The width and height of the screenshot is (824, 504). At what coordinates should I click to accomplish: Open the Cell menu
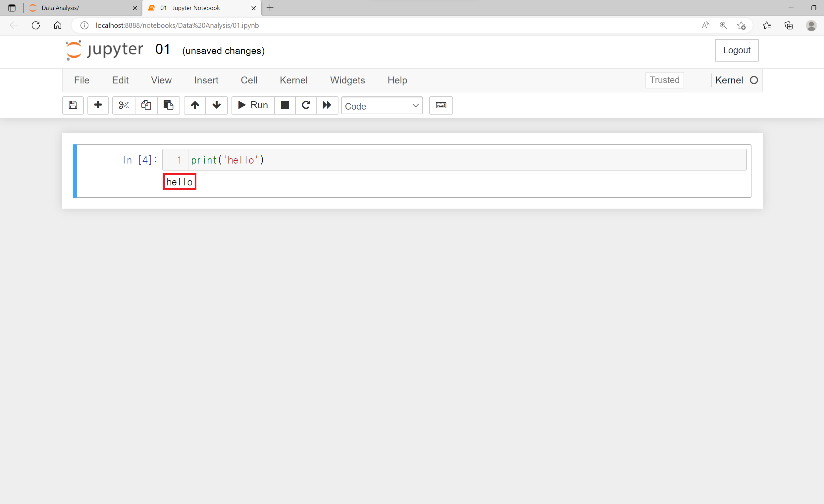249,80
